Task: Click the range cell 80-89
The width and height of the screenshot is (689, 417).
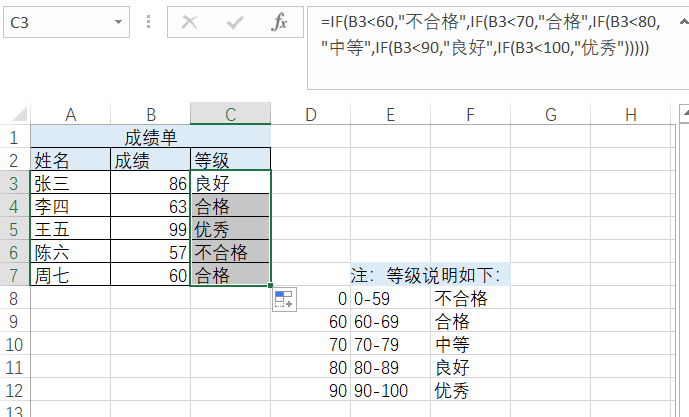Action: (391, 366)
